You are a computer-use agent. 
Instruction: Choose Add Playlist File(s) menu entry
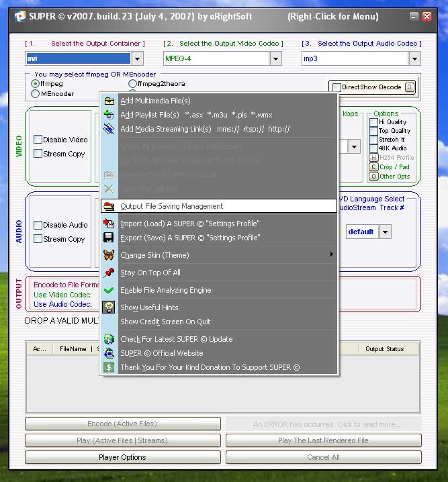(x=219, y=115)
